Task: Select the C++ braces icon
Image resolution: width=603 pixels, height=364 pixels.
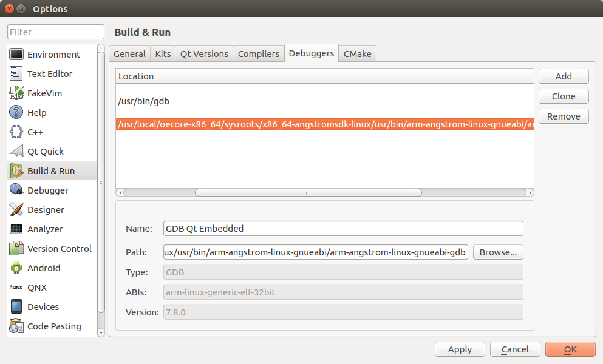Action: 16,132
